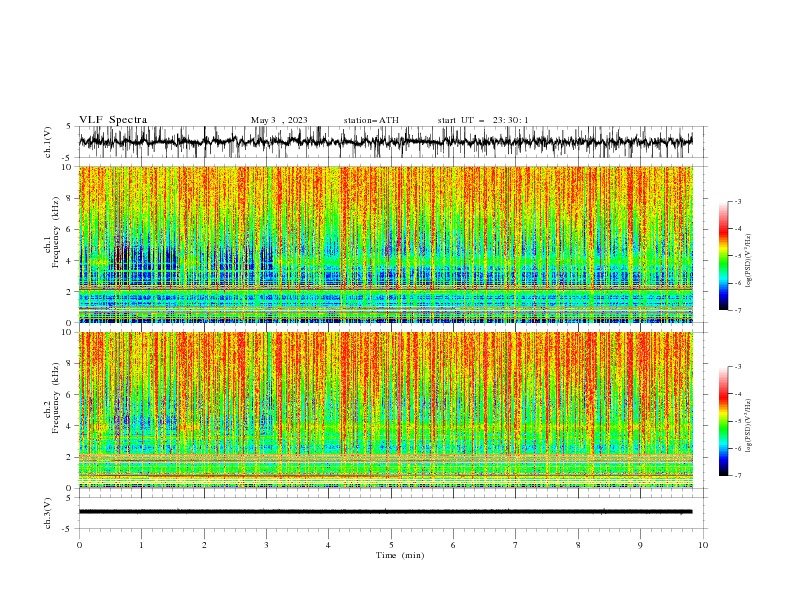Click time axis tick label "8"
The height and width of the screenshot is (612, 792).
[578, 545]
